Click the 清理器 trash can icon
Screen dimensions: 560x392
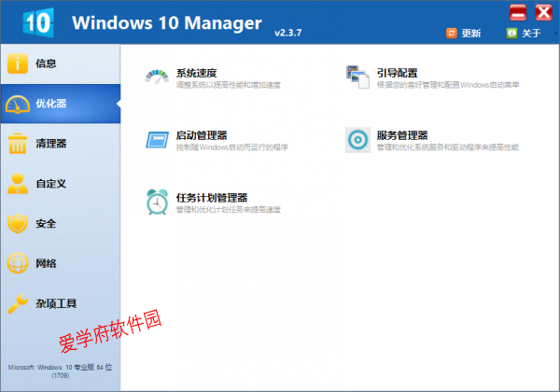click(17, 144)
